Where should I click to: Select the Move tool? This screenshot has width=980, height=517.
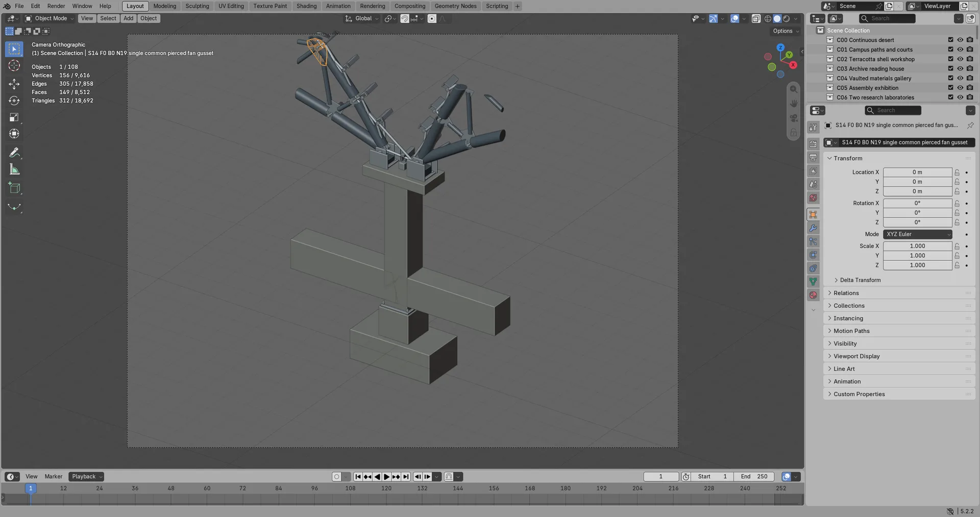14,84
